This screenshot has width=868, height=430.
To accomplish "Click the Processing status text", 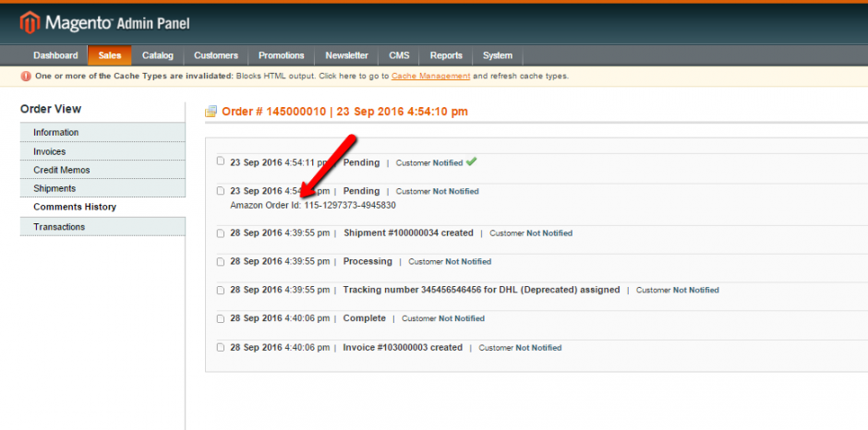I will 368,261.
